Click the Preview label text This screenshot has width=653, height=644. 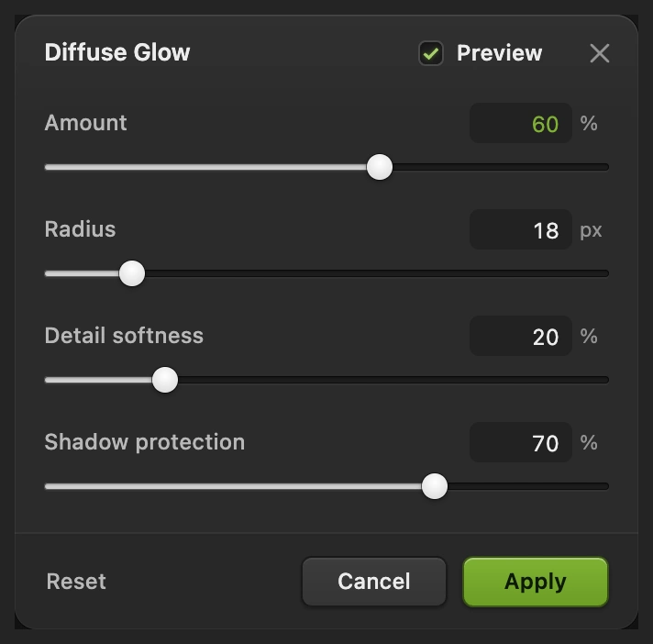coord(499,53)
